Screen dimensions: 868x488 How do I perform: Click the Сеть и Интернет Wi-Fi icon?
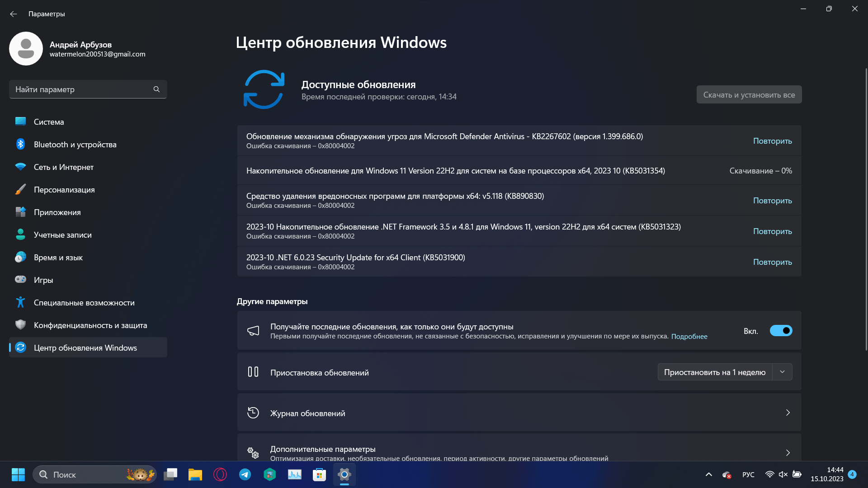point(20,167)
